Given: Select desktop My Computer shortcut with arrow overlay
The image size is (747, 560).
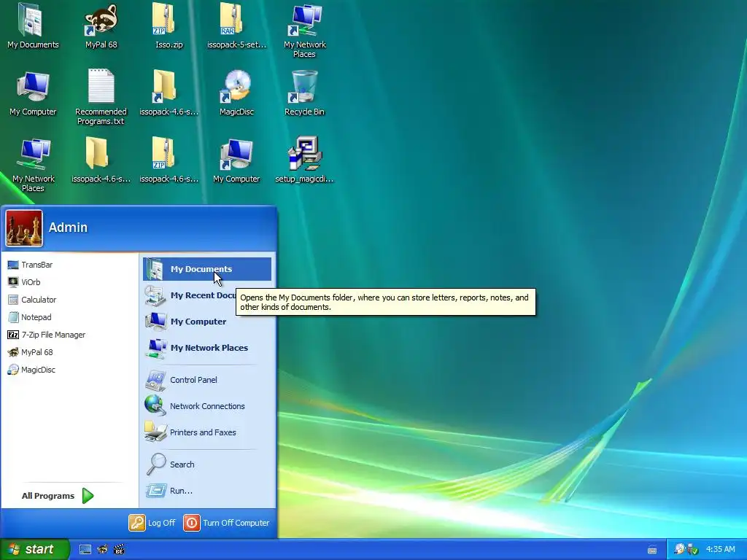Looking at the screenshot, I should click(236, 160).
